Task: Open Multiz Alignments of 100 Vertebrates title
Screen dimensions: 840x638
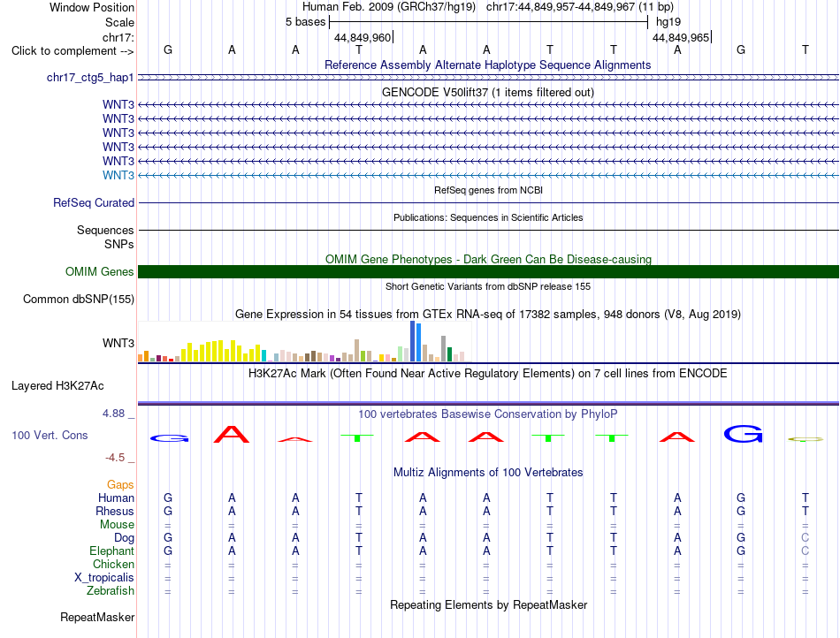Action: (x=488, y=472)
